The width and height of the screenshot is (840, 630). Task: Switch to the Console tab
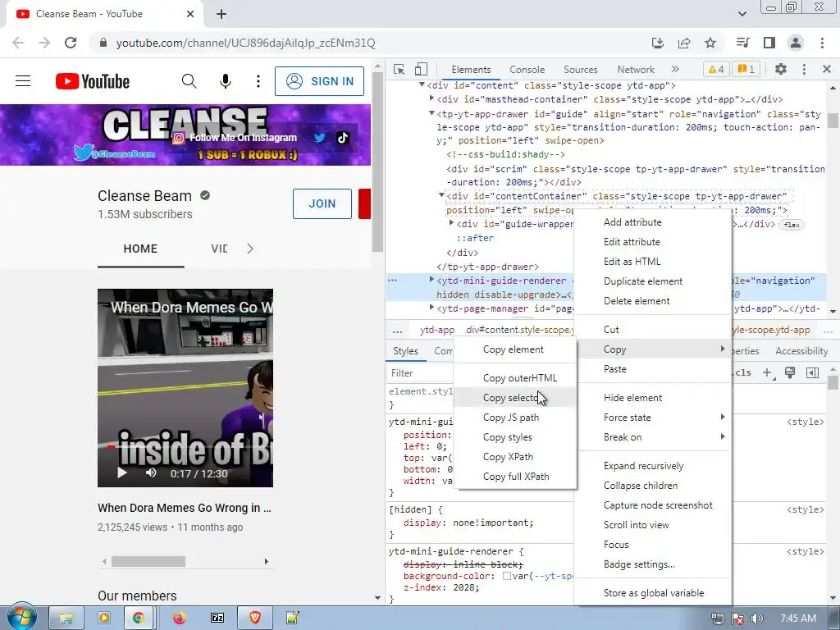tap(527, 70)
